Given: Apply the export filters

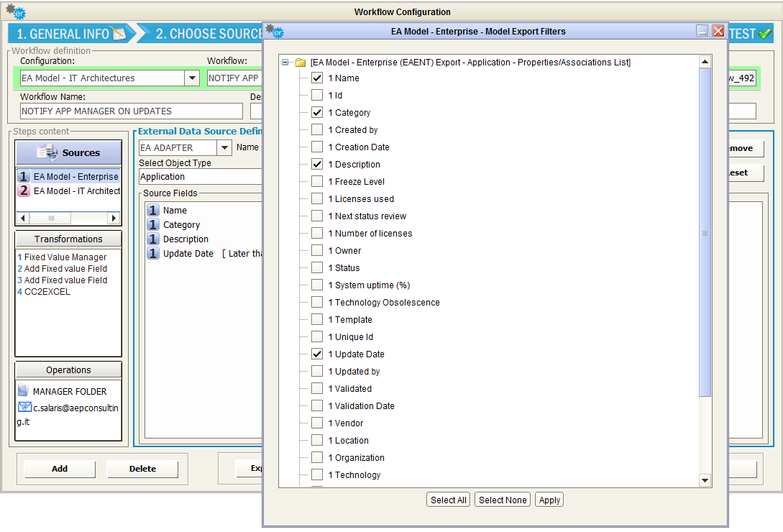Looking at the screenshot, I should (549, 500).
